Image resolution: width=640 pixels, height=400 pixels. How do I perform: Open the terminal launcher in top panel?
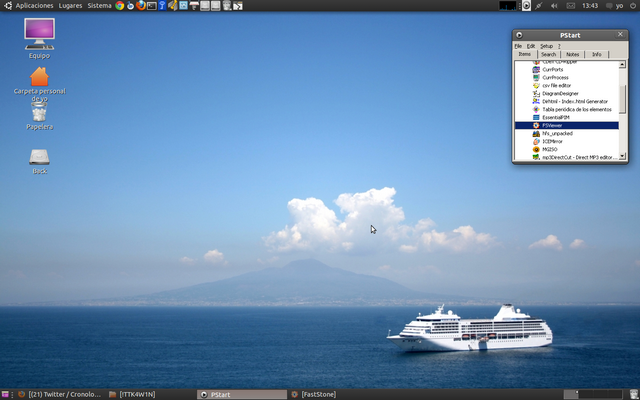(152, 6)
